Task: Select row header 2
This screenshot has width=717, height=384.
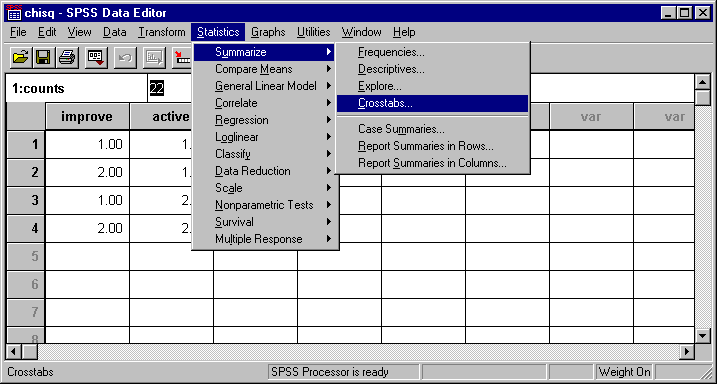Action: [26, 172]
